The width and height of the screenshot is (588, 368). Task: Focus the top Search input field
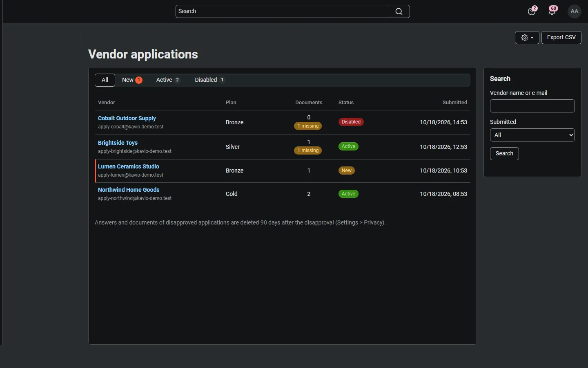292,11
